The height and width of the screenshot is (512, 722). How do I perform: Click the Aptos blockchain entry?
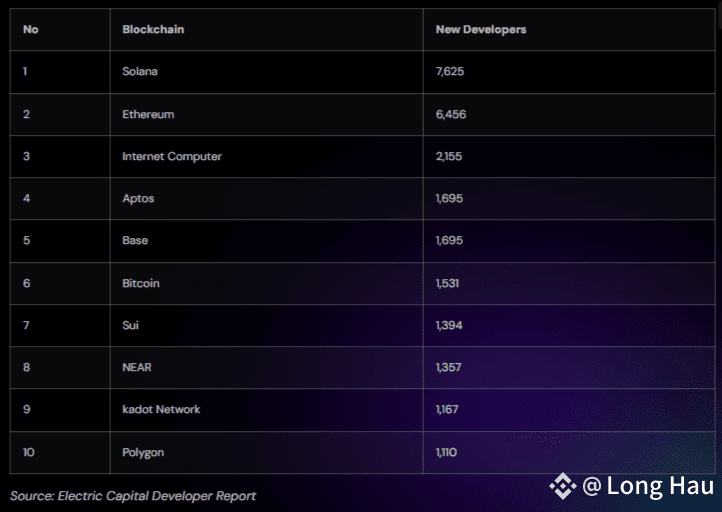[138, 198]
